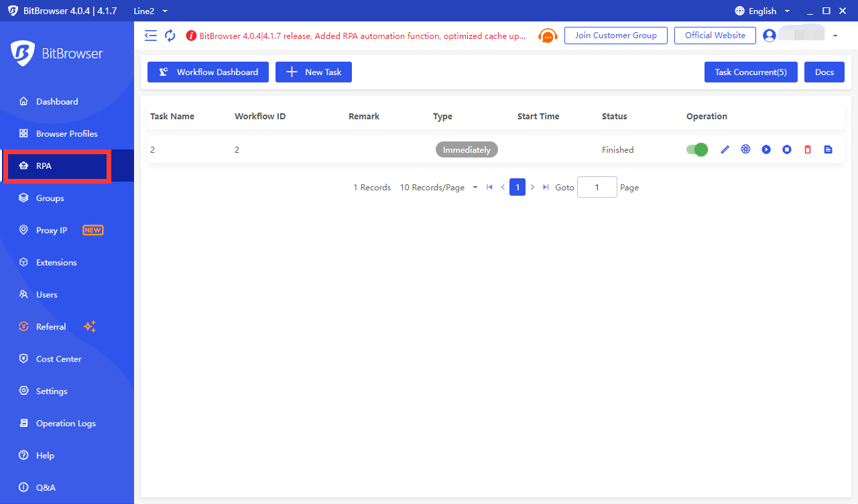The height and width of the screenshot is (504, 858).
Task: Open the Line2 dropdown in title bar
Action: coord(151,11)
